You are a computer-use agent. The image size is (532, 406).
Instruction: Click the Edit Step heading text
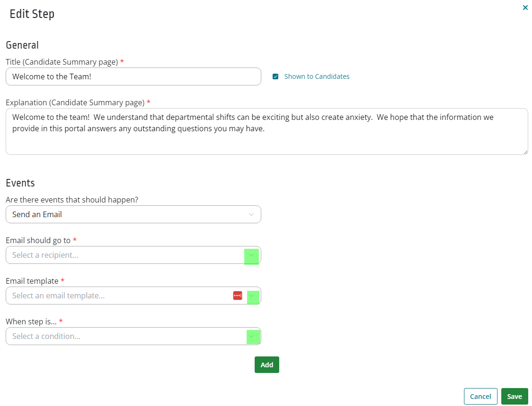click(x=32, y=14)
